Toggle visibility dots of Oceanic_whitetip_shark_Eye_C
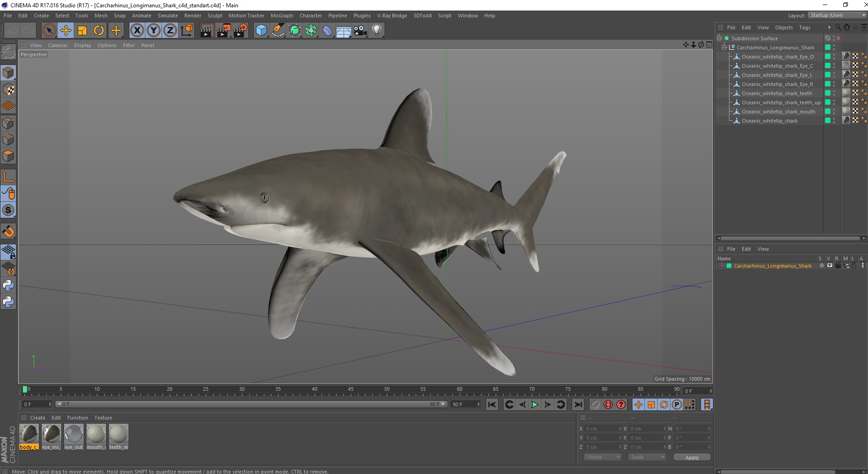Viewport: 868px width, 474px height. pos(834,66)
